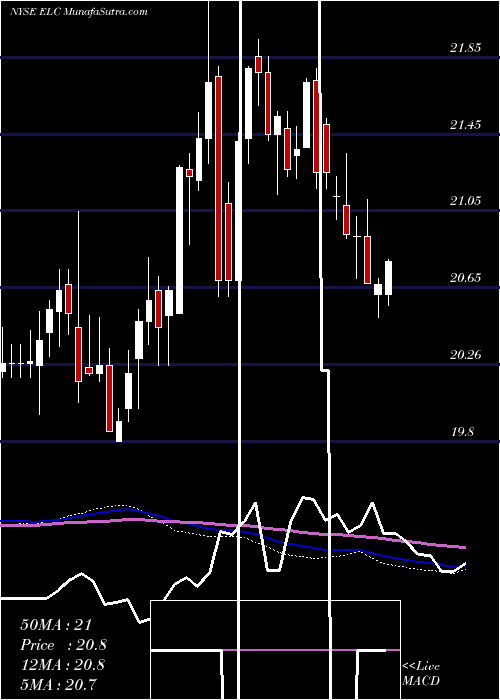Click the 50MA : 21 legend value
The image size is (500, 700).
click(x=56, y=624)
